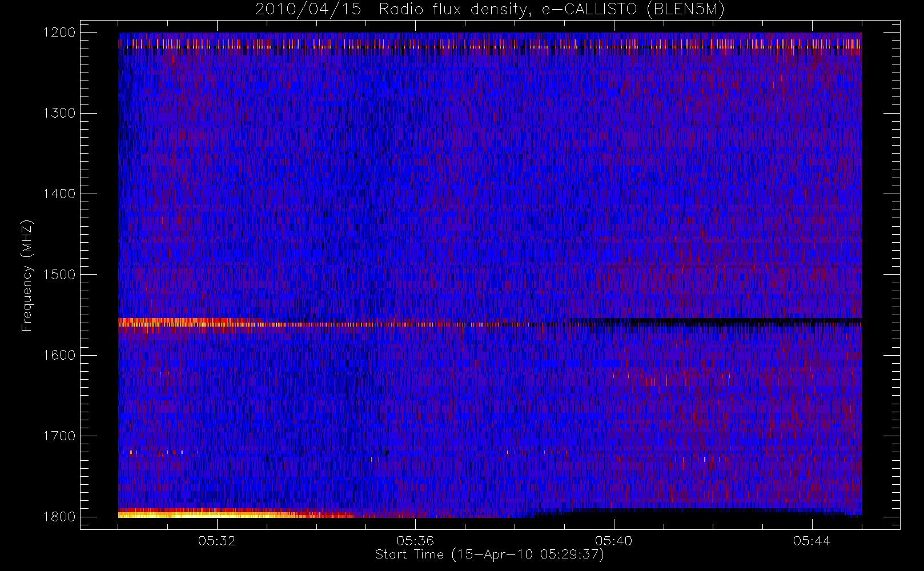
Task: Click the 05:32 time tick label
Action: 217,541
